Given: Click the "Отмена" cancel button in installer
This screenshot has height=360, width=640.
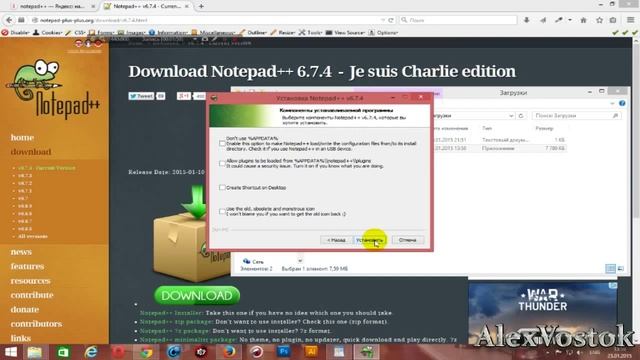Looking at the screenshot, I should 407,240.
